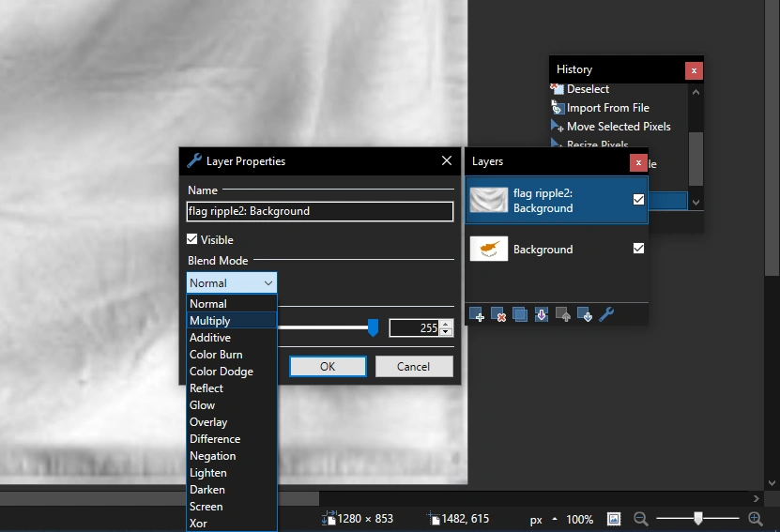
Task: Click the cursor position icon beside 1482, 615
Action: click(x=434, y=519)
